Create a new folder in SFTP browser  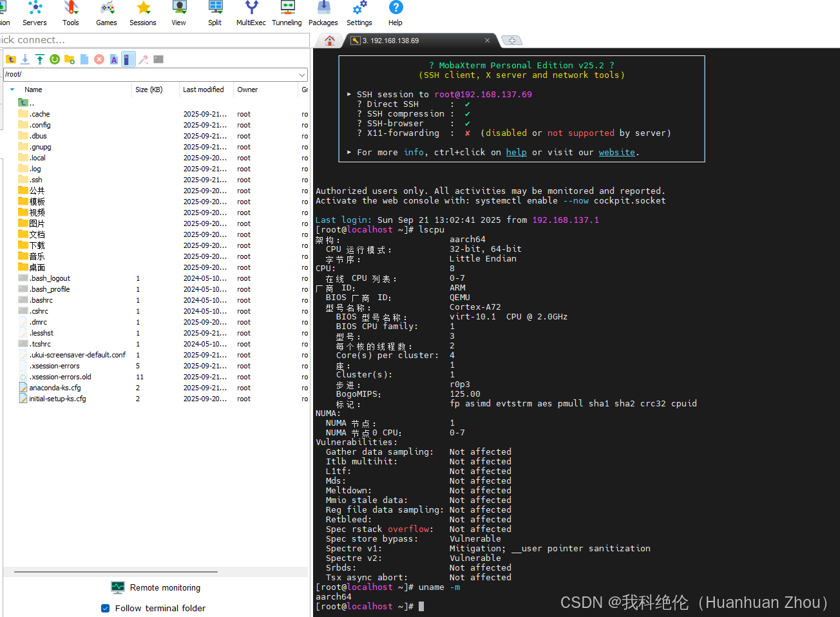coord(70,59)
